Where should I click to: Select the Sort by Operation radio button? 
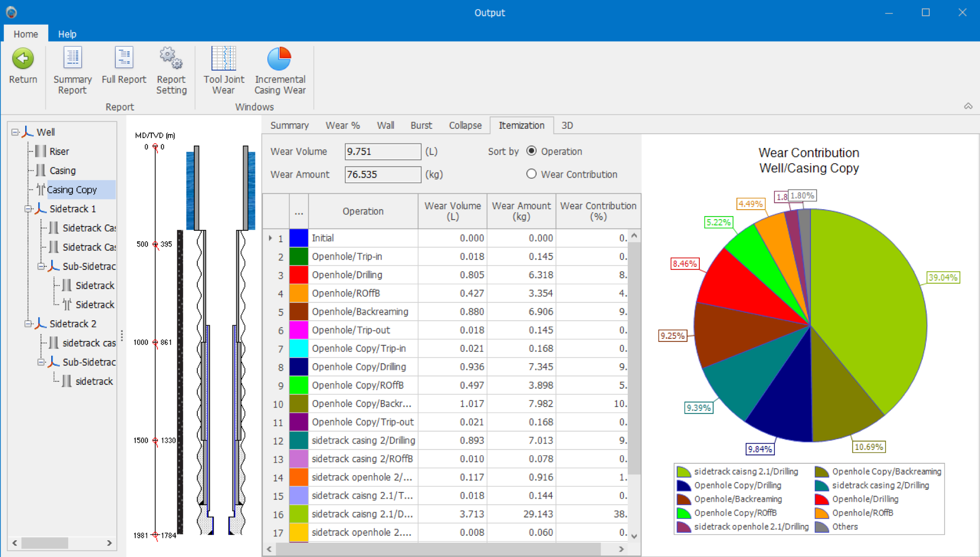[x=531, y=151]
